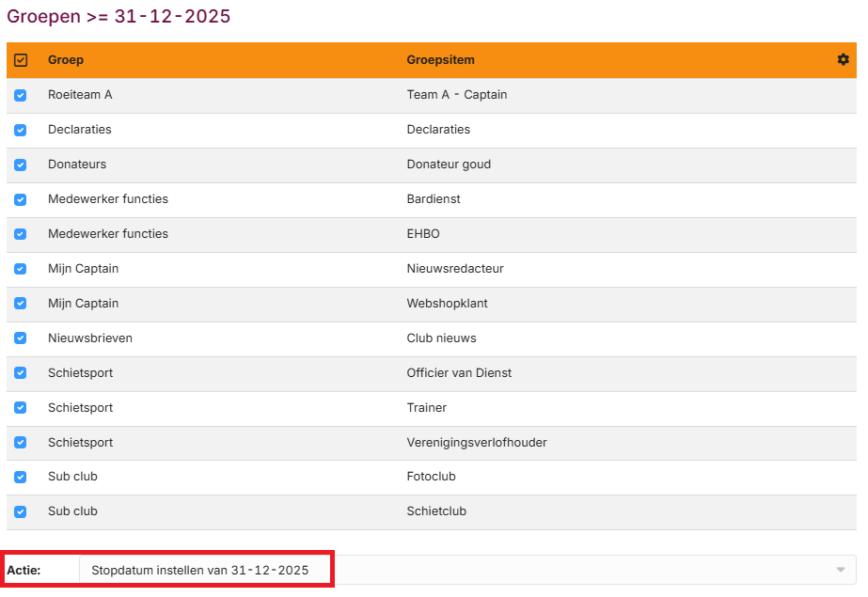Deselect the Webshopklant checkbox
This screenshot has width=868, height=597.
(20, 304)
